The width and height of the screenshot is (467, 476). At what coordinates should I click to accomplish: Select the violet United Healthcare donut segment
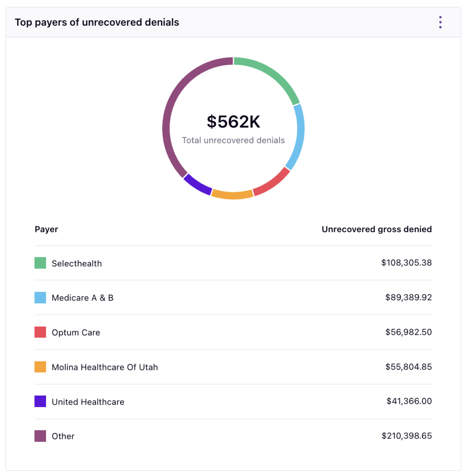(197, 185)
